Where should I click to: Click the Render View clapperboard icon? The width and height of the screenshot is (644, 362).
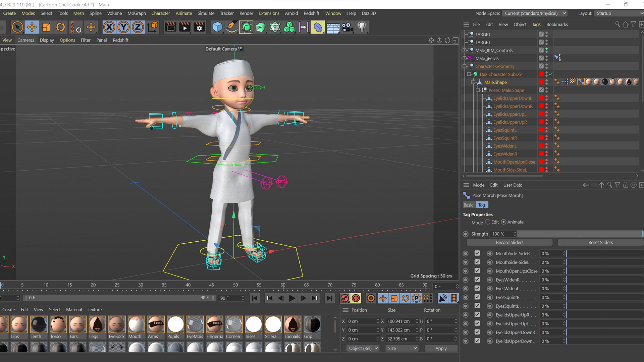click(x=170, y=27)
